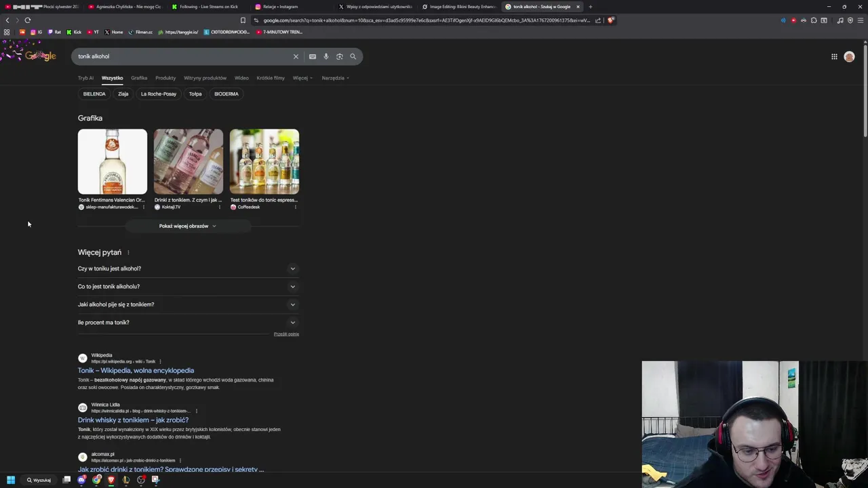Switch to the Tryb AI tab
Screen dimensions: 868x488
pos(85,78)
